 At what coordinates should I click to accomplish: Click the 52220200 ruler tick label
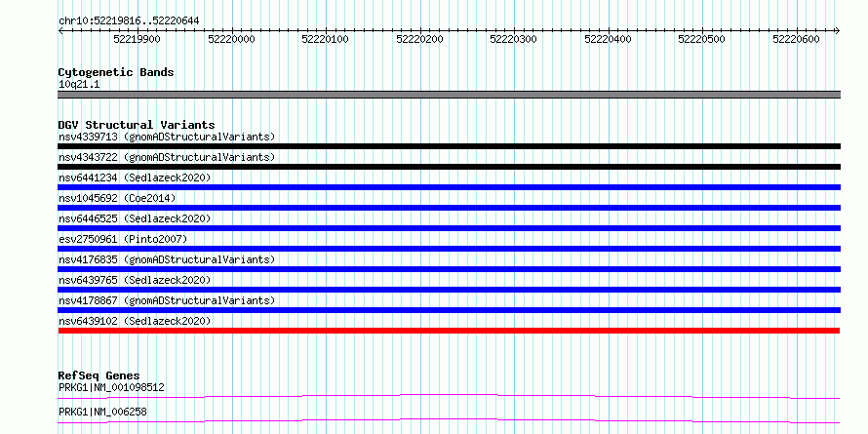coord(420,39)
